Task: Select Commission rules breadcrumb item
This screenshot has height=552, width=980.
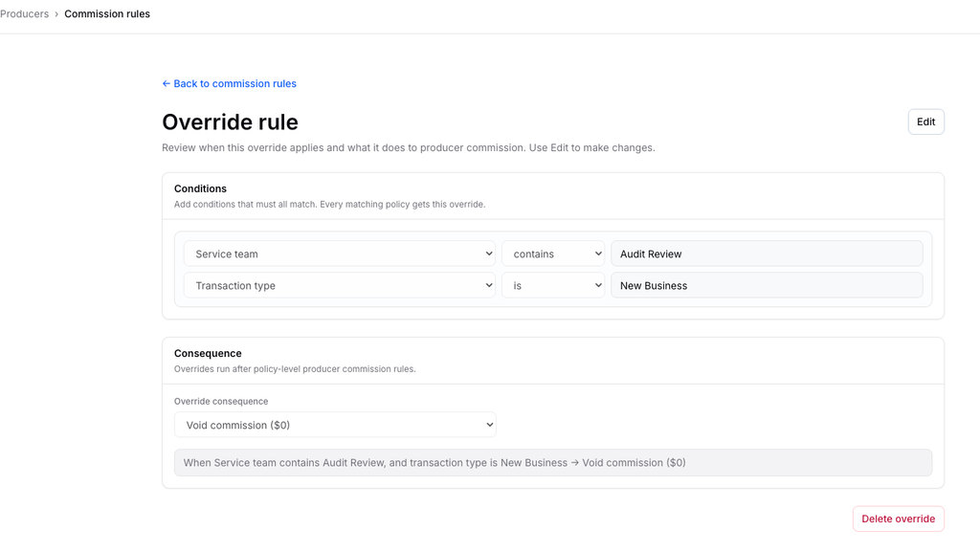Action: pyautogui.click(x=107, y=13)
